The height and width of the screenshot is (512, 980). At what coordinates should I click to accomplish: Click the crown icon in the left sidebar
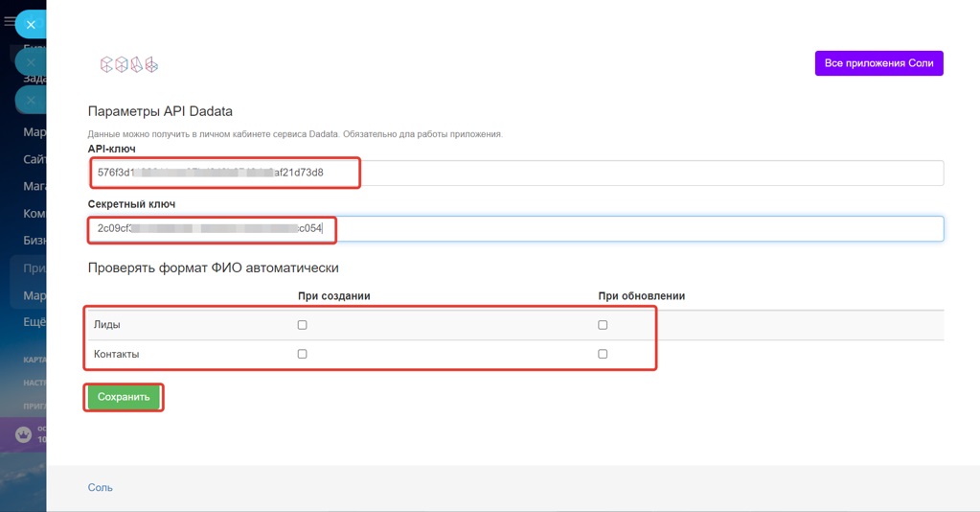tap(23, 433)
